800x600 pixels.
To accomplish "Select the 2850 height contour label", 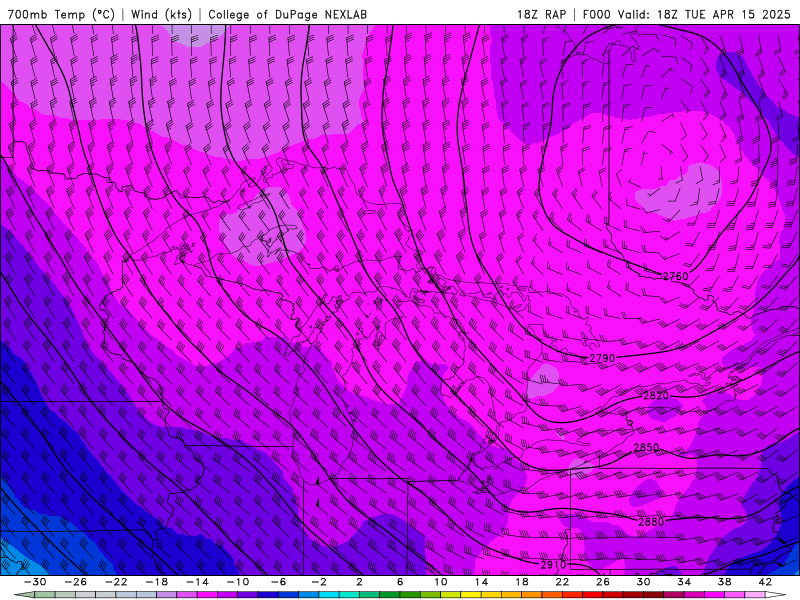I will tap(646, 447).
